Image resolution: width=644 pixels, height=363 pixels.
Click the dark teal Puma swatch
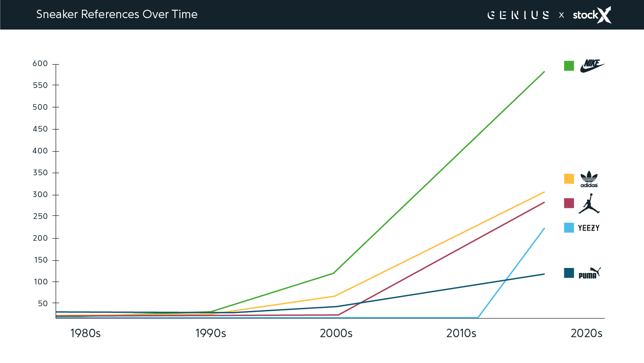coord(569,273)
